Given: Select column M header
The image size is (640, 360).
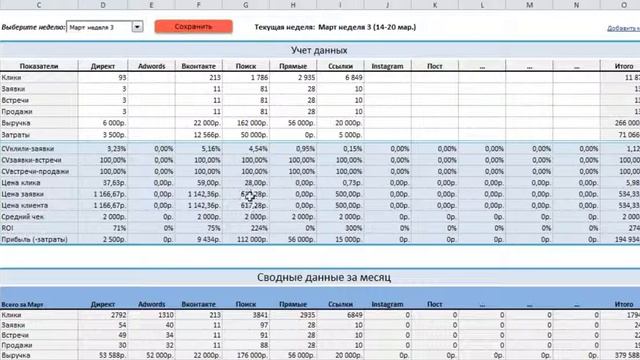Looking at the screenshot, I should (529, 5).
